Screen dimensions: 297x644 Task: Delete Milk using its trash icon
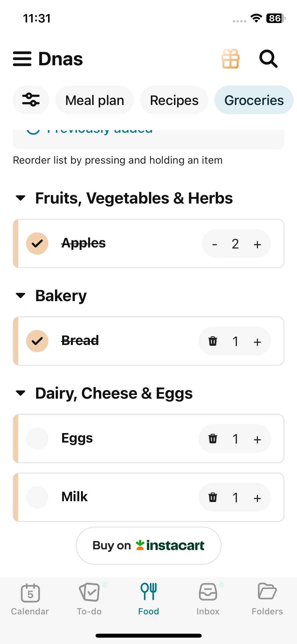[213, 497]
